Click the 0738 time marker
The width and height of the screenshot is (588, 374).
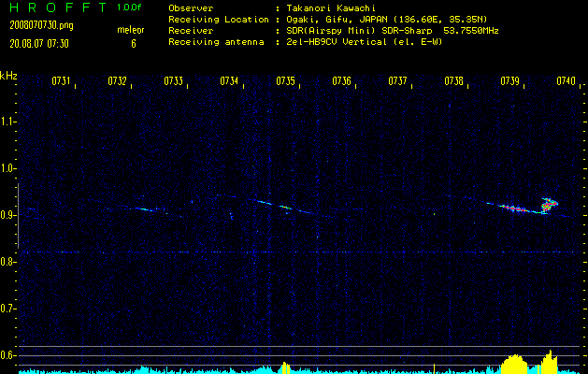point(453,81)
